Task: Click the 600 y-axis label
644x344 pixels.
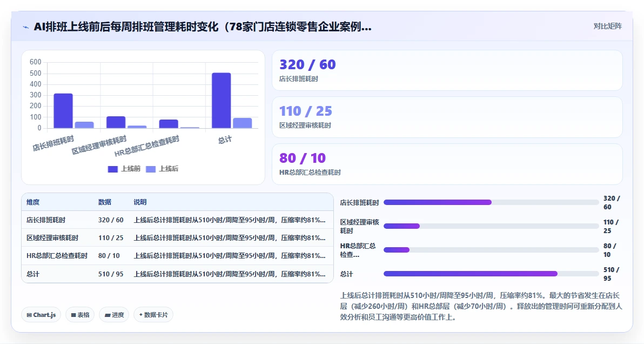Action: (x=35, y=62)
